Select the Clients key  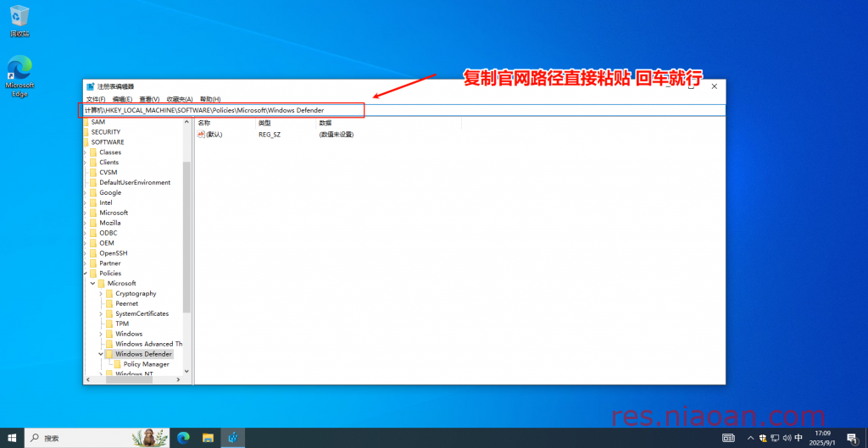(109, 163)
